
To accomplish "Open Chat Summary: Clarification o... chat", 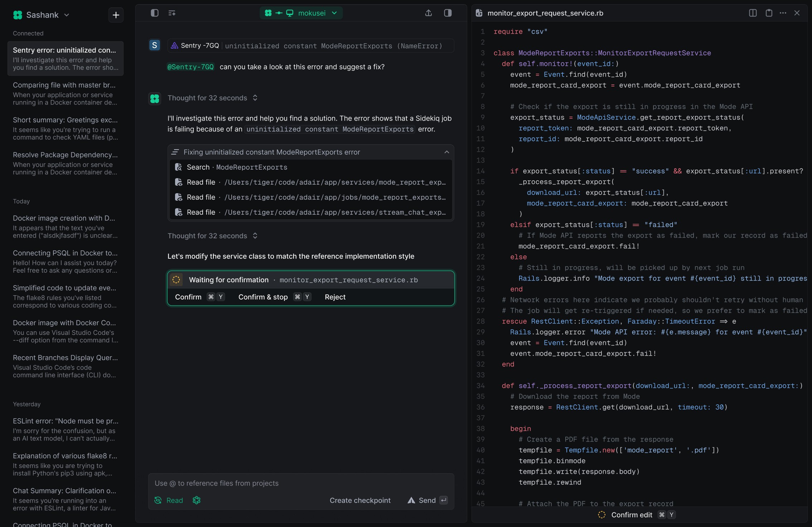I will click(x=66, y=499).
